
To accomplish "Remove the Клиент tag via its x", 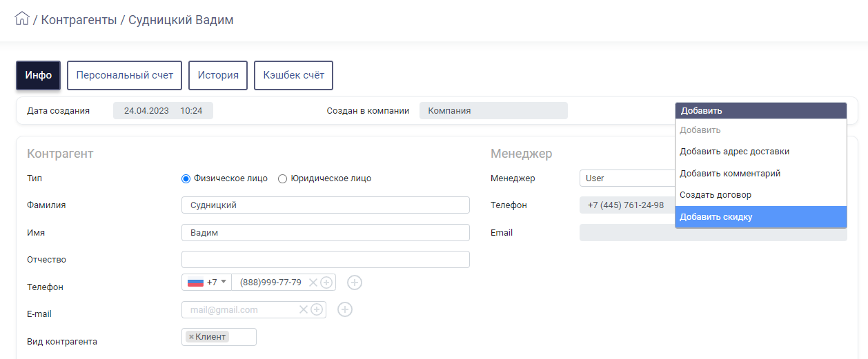I will pyautogui.click(x=191, y=337).
